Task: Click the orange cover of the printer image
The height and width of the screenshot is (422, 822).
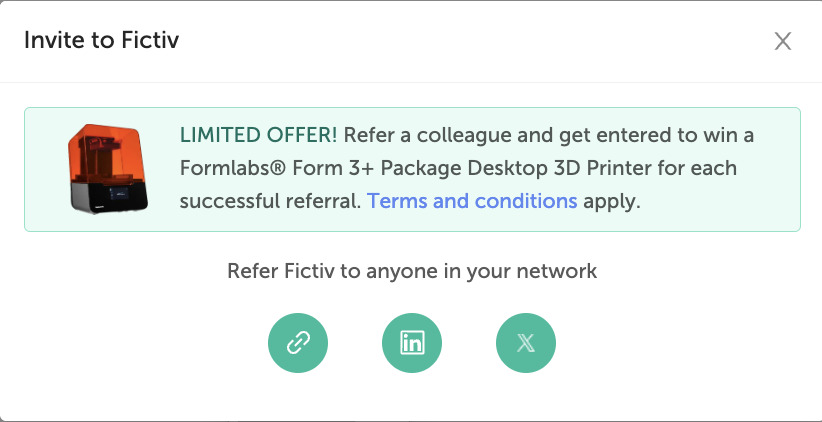Action: coord(106,154)
